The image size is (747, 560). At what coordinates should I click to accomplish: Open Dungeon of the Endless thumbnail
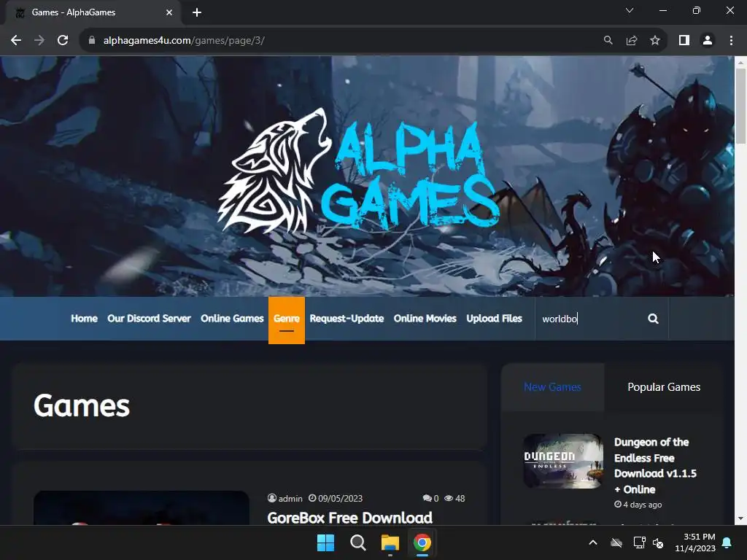point(562,461)
